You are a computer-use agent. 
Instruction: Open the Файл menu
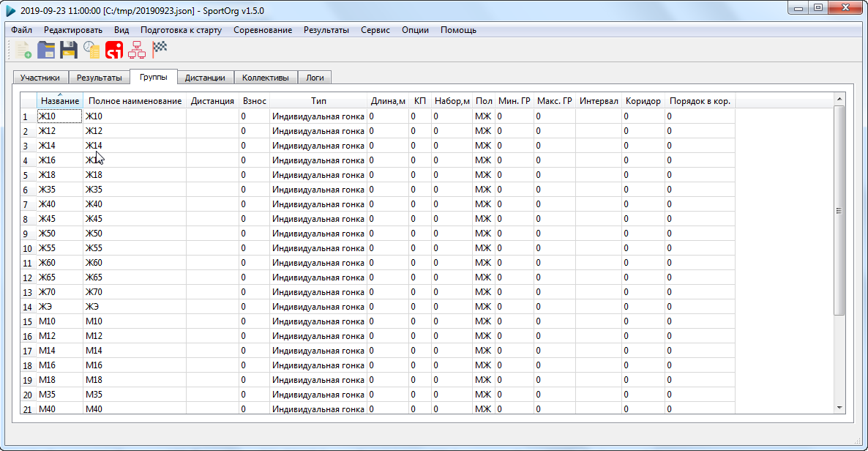pos(21,30)
